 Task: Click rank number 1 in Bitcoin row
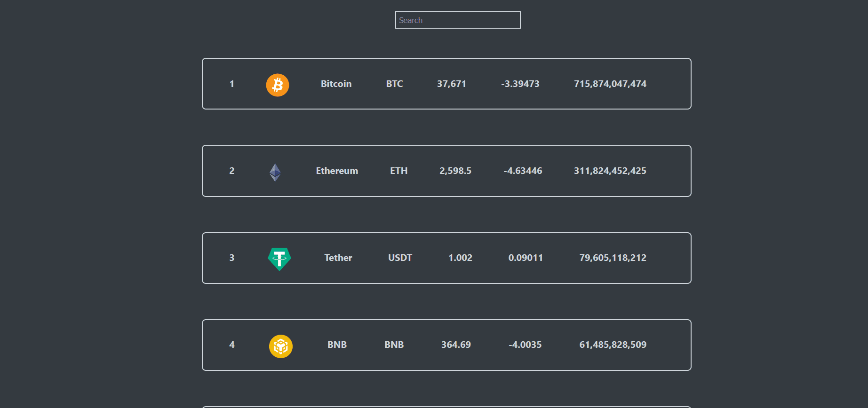[x=232, y=84]
